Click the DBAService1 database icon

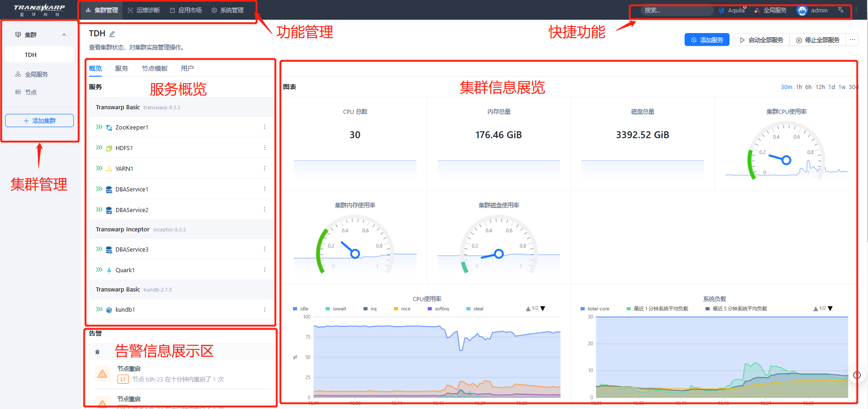pos(109,190)
